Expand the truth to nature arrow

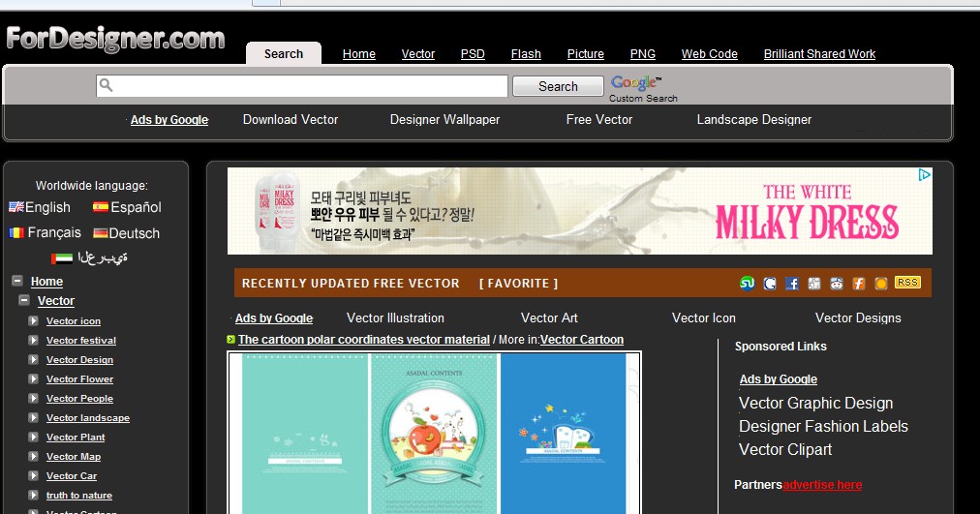(33, 495)
